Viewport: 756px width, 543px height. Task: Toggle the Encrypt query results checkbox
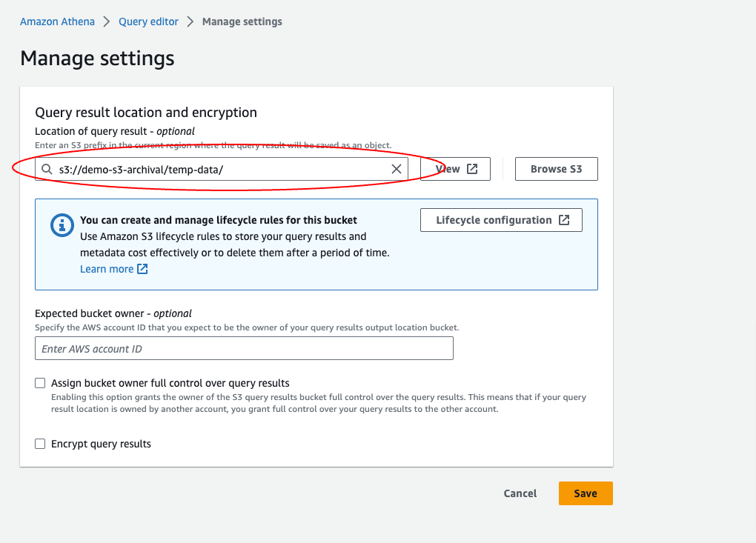(40, 444)
